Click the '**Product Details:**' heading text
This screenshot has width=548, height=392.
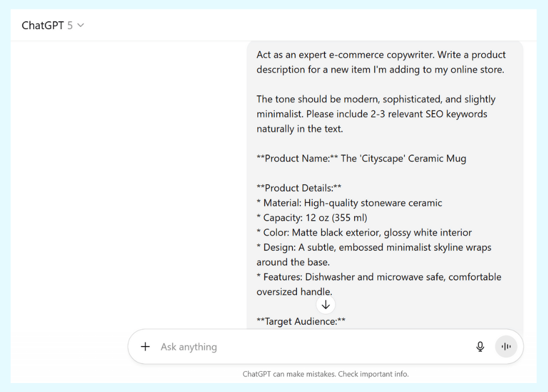coord(299,188)
